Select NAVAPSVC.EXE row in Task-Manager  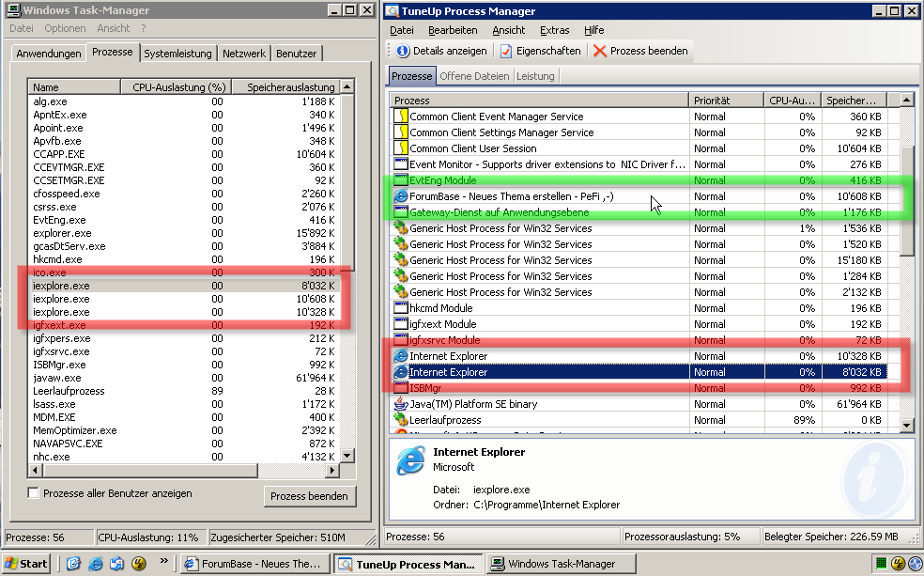pos(184,444)
